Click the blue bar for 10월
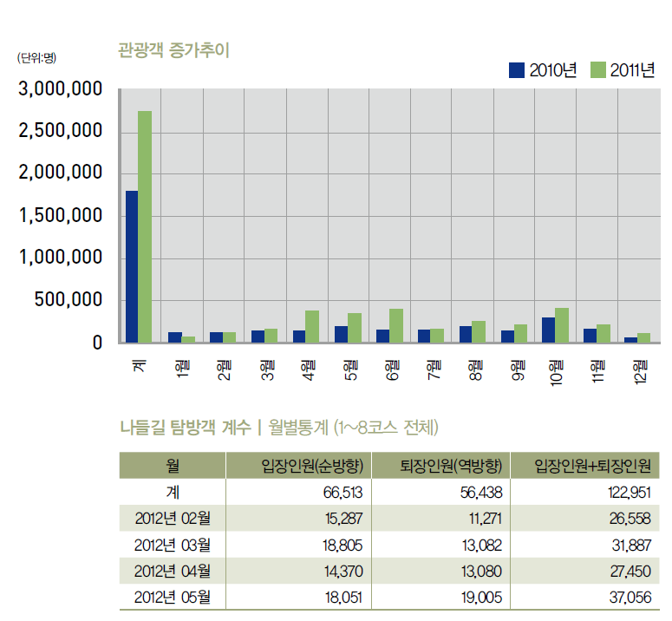This screenshot has width=672, height=621. tap(549, 330)
